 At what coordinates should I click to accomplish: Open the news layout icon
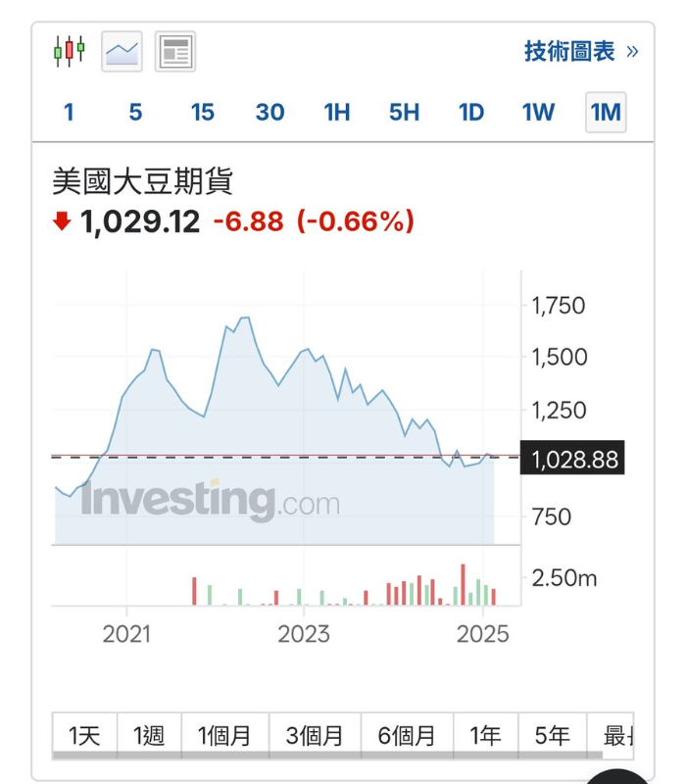coord(175,51)
